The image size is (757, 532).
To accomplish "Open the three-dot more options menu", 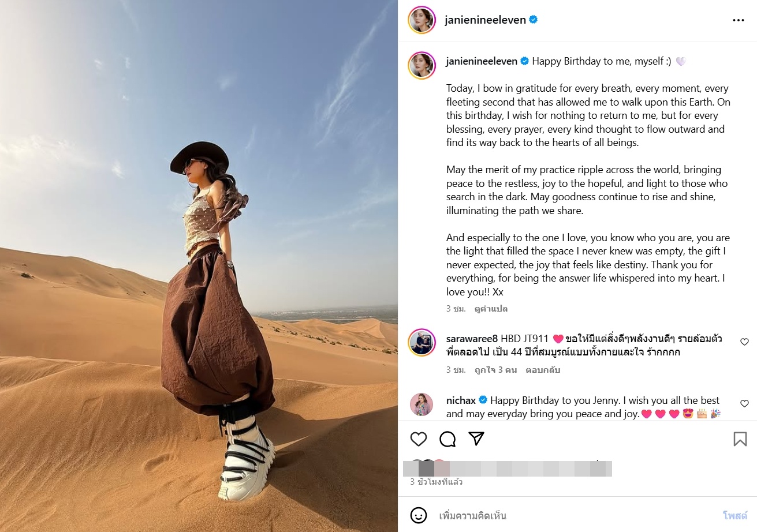I will click(739, 20).
